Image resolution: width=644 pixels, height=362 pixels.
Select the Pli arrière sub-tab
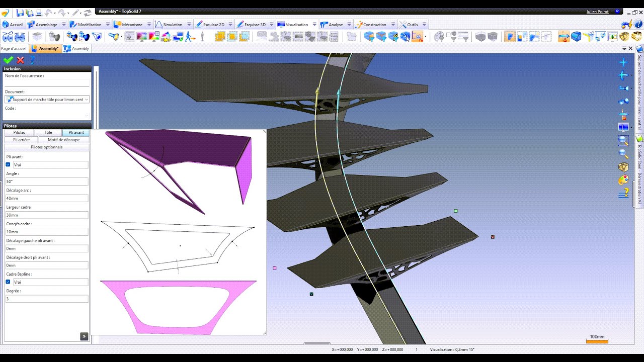click(21, 140)
